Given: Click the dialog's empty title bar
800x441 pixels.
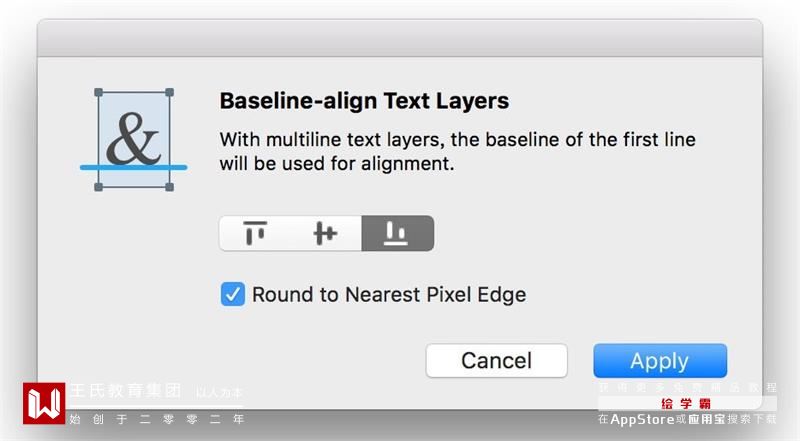Looking at the screenshot, I should coord(400,38).
